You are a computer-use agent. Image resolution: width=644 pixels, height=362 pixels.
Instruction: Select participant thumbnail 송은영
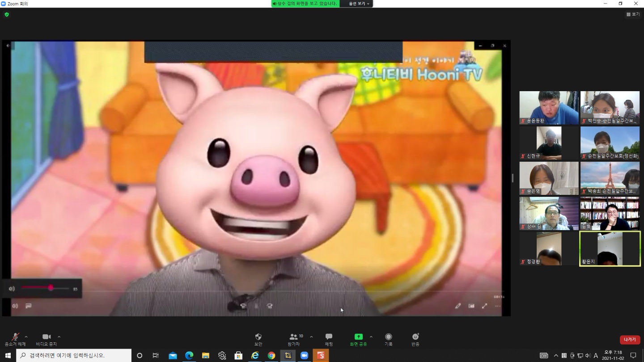549,178
